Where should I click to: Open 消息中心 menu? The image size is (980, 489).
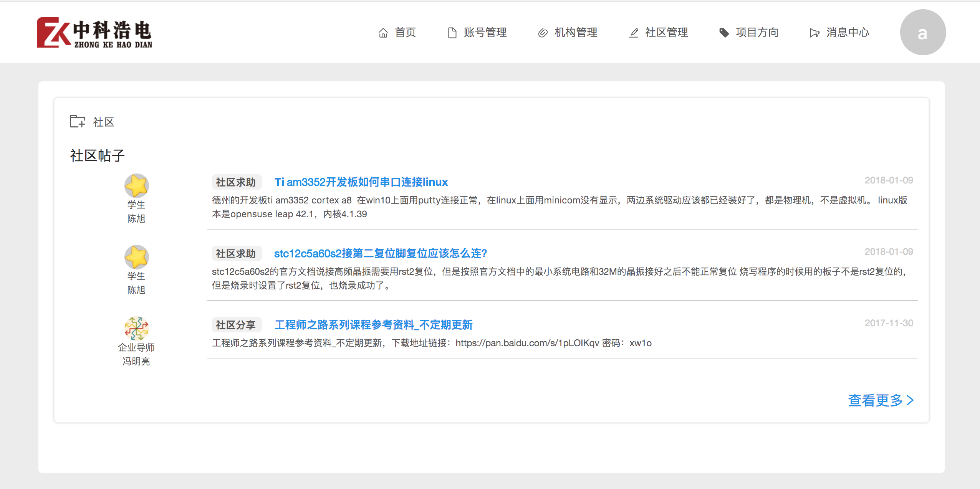coord(848,33)
